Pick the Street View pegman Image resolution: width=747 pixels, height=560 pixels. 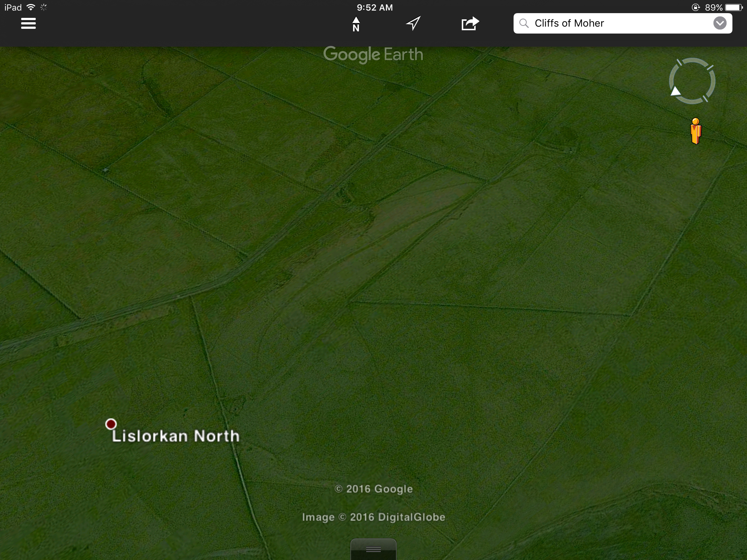point(696,131)
